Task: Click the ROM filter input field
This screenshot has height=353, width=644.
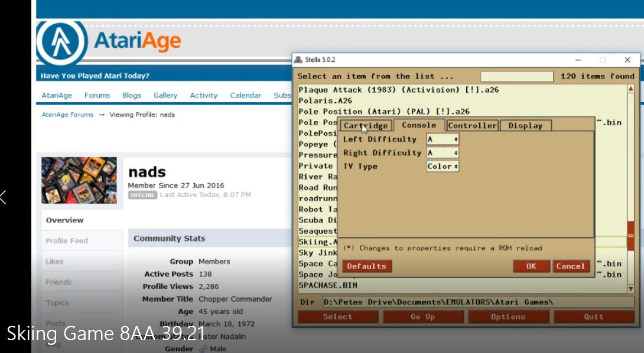Action: 517,76
